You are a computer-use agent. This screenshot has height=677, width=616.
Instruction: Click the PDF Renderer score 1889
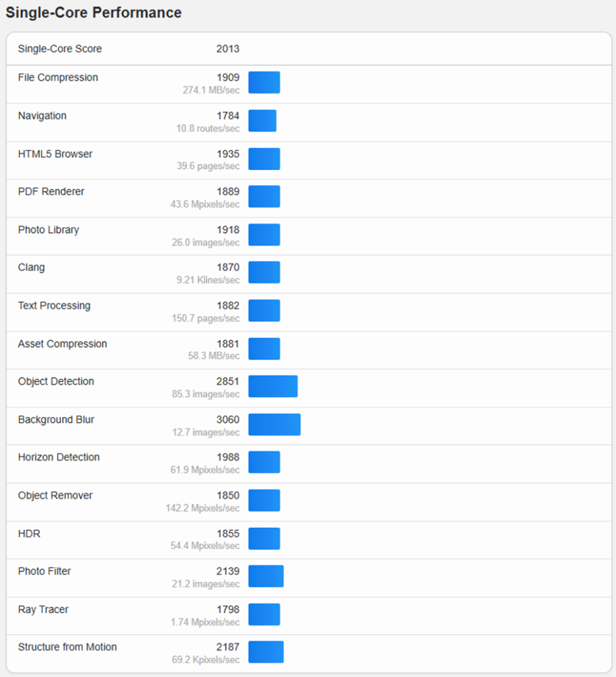tap(228, 191)
